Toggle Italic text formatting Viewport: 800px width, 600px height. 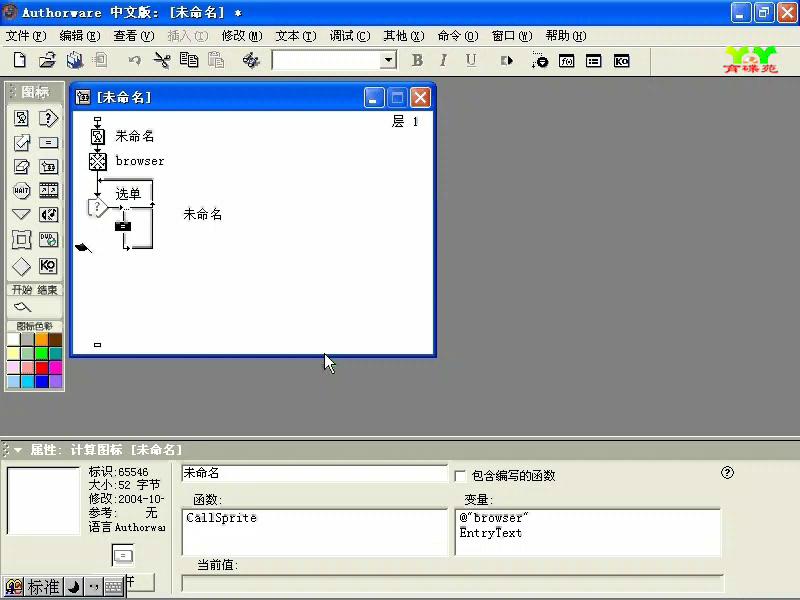[x=443, y=60]
